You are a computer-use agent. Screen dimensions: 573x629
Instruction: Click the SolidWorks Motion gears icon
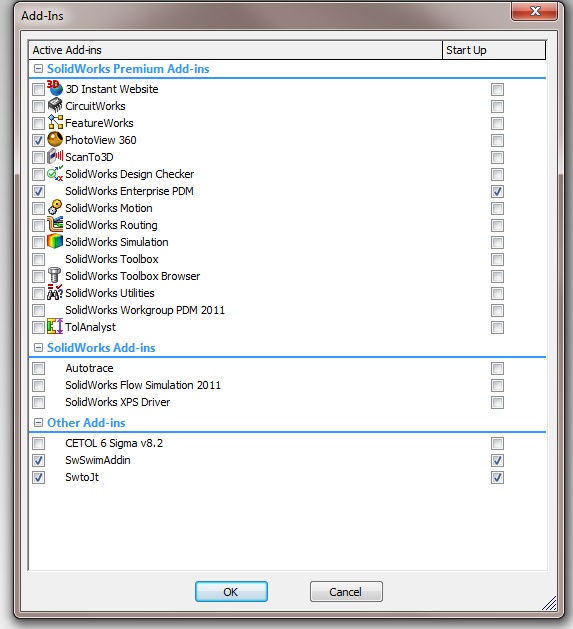(x=55, y=207)
